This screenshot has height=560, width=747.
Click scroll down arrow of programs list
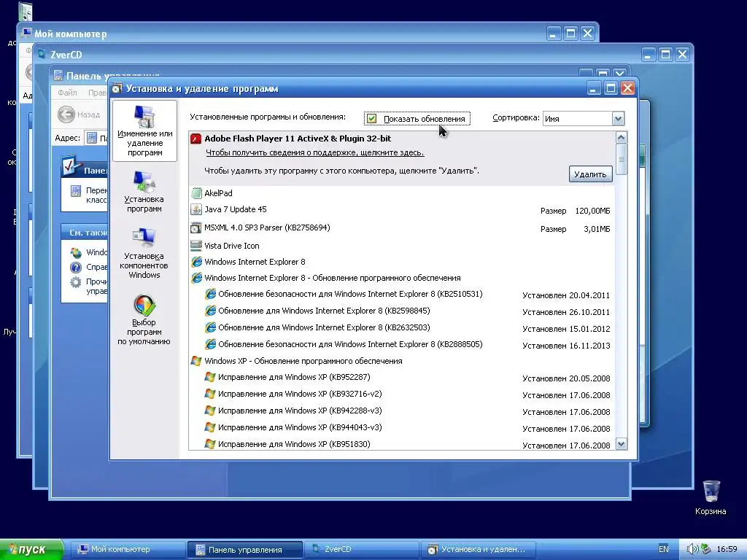pos(622,444)
